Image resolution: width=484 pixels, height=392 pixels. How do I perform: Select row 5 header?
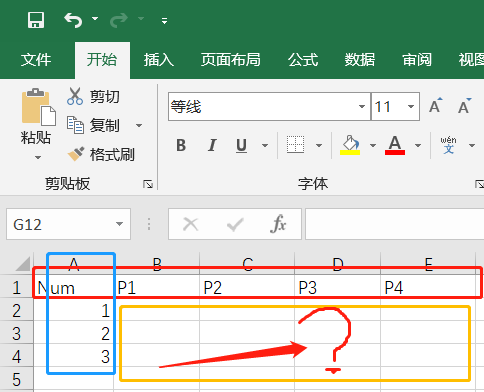(x=17, y=379)
